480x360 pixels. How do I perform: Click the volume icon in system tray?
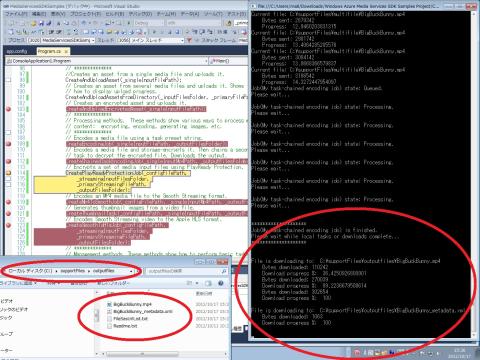pos(439,352)
